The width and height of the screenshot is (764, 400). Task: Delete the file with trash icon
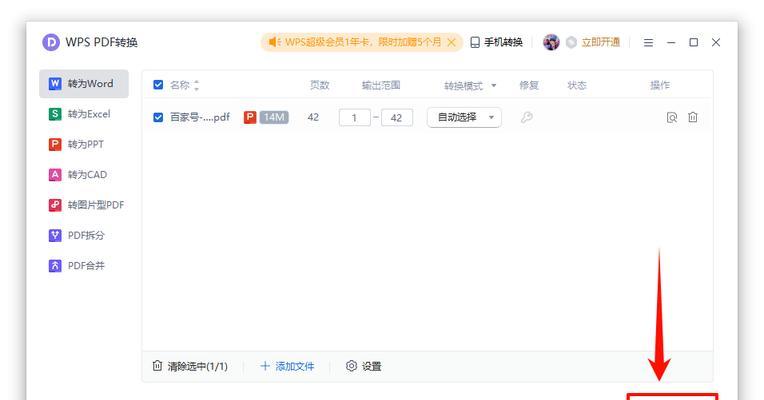693,117
